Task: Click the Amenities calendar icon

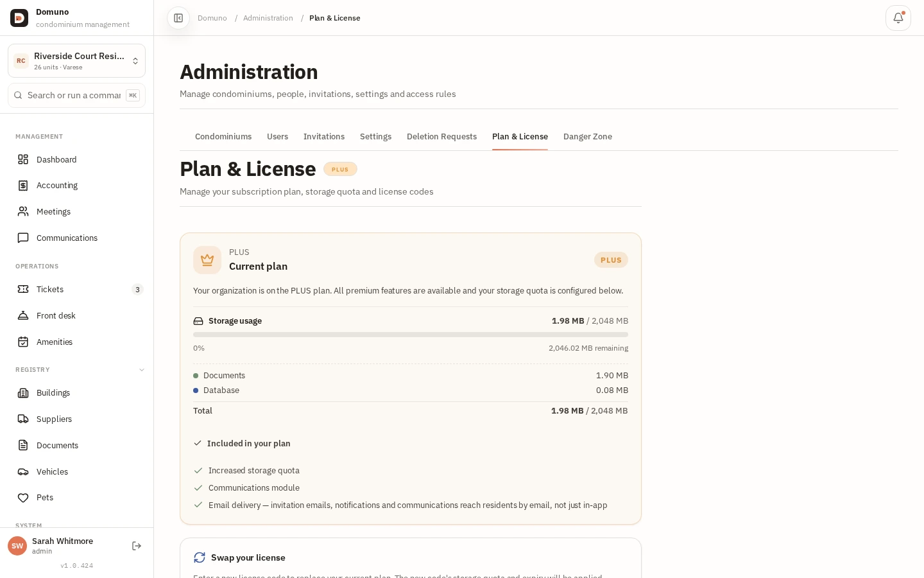Action: 23,342
